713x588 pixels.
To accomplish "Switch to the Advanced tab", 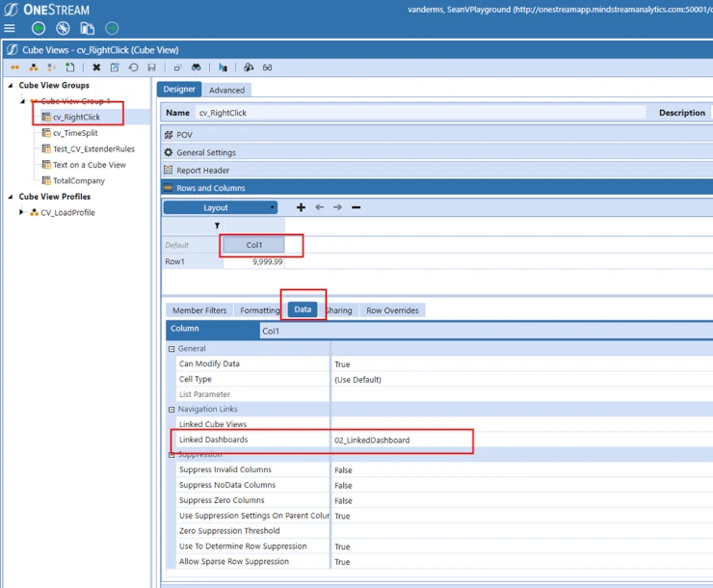I will coord(226,90).
